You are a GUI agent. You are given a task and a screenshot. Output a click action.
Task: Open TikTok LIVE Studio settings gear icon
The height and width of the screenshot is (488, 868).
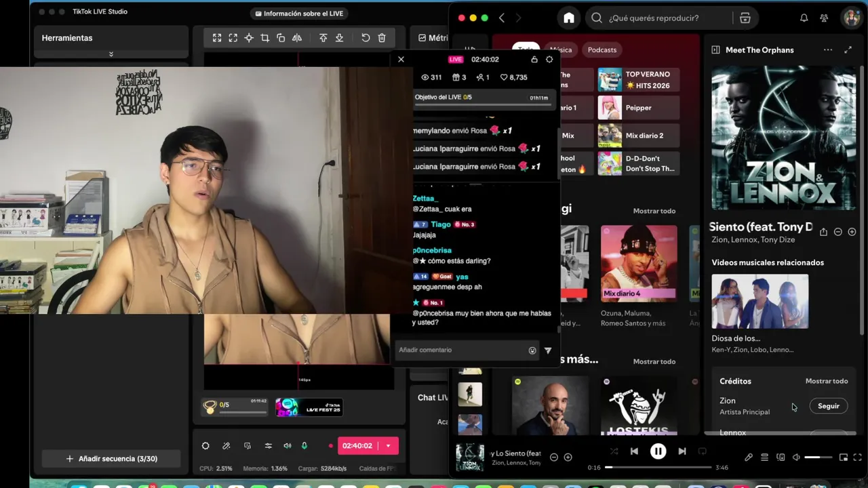[x=205, y=445]
